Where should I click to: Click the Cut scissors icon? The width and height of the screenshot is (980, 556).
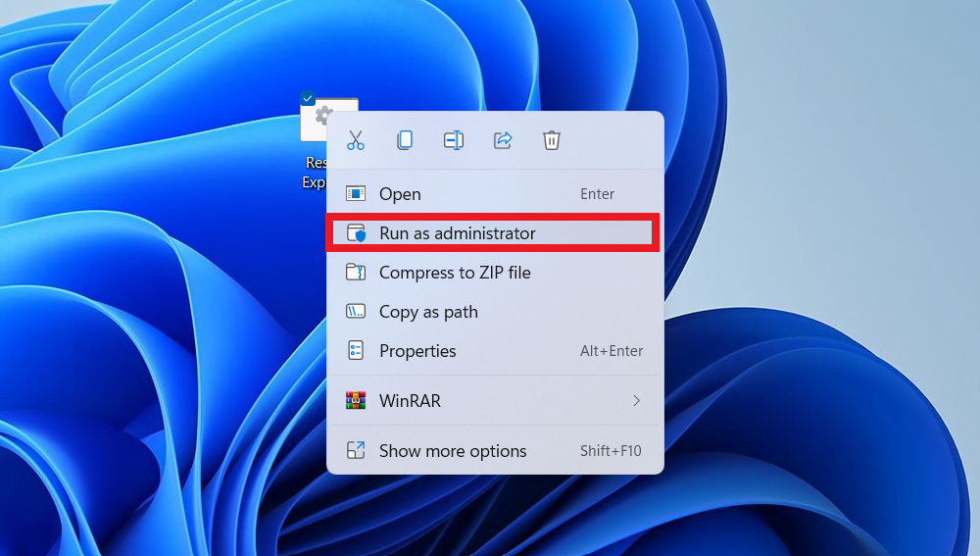coord(356,140)
